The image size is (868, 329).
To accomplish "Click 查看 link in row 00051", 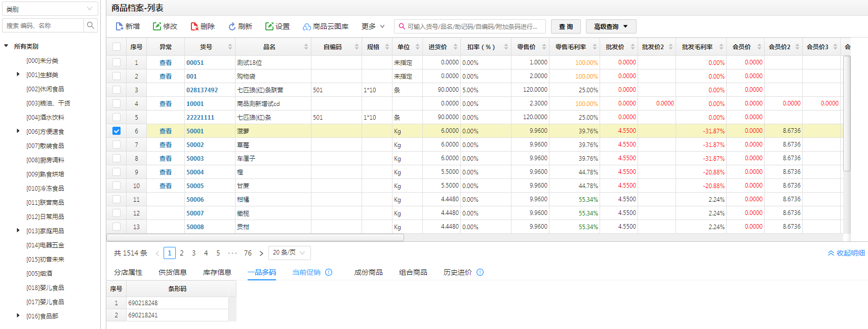I will pyautogui.click(x=166, y=62).
